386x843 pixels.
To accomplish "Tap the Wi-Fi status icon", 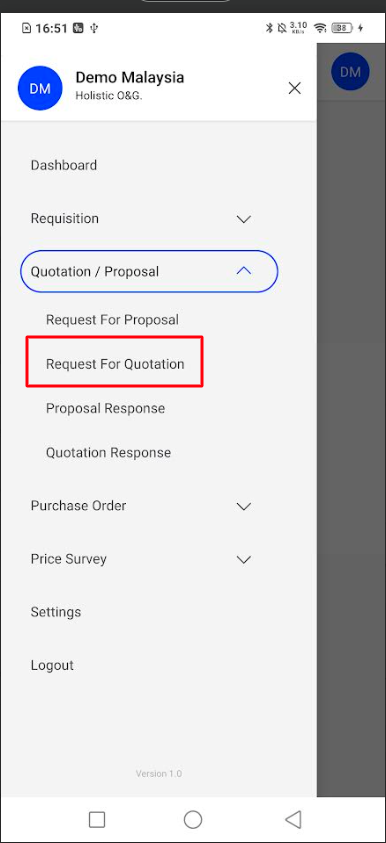I will point(321,28).
